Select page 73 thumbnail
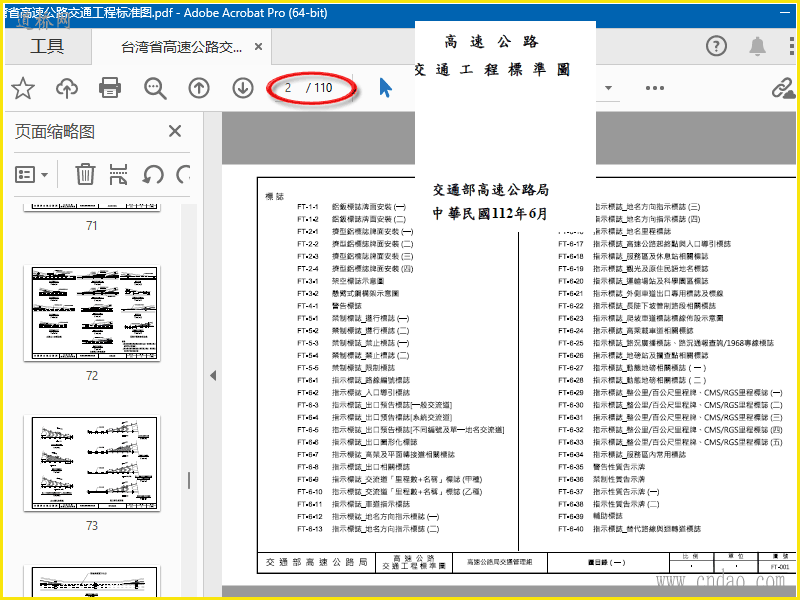The image size is (800, 600). click(94, 463)
